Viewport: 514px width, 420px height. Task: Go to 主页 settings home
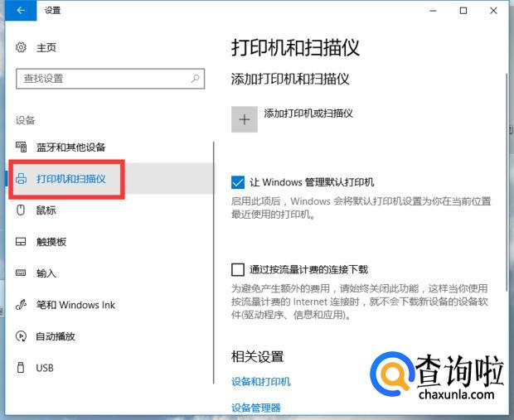46,48
